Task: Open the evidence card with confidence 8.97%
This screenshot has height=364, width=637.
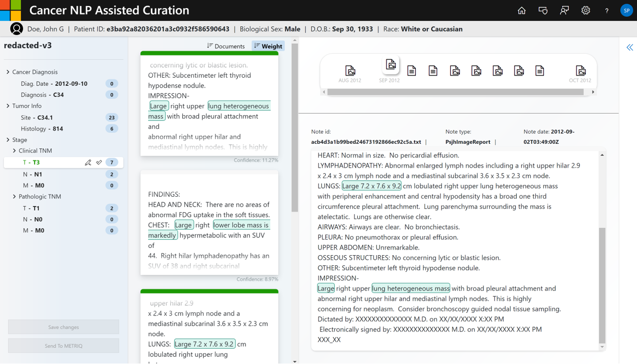Action: [209, 223]
